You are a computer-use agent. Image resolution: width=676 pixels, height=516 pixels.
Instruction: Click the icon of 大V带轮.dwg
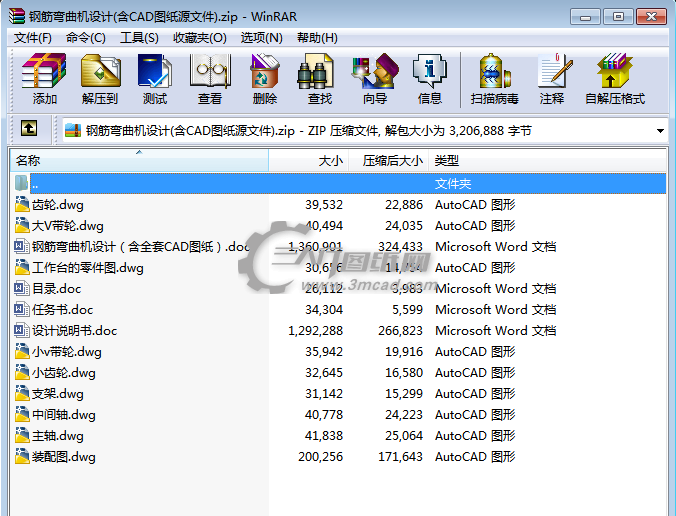(x=22, y=225)
